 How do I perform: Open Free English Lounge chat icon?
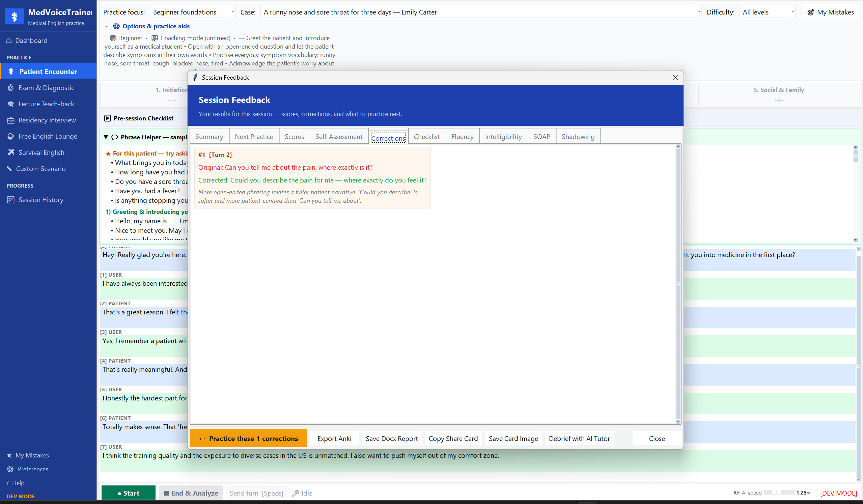[11, 136]
